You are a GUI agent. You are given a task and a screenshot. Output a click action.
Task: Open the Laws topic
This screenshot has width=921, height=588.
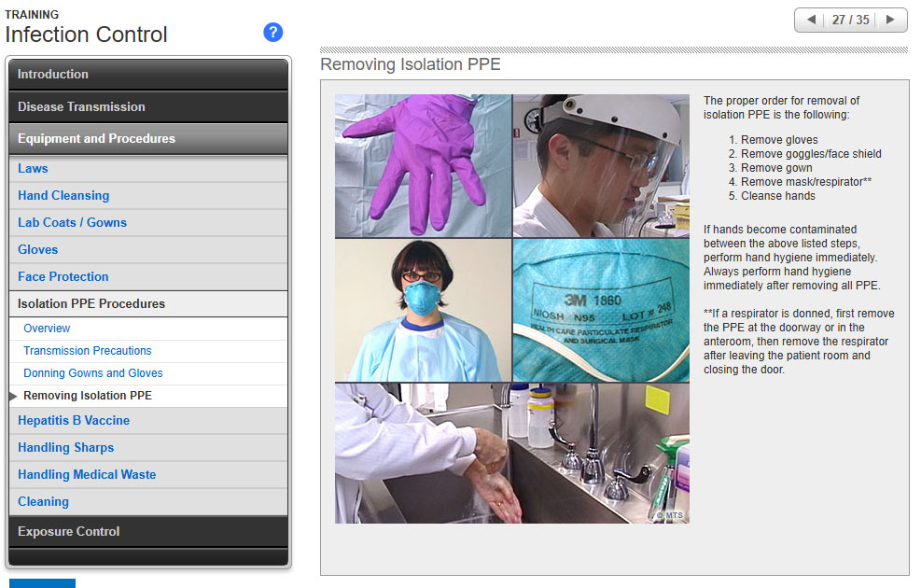(34, 169)
